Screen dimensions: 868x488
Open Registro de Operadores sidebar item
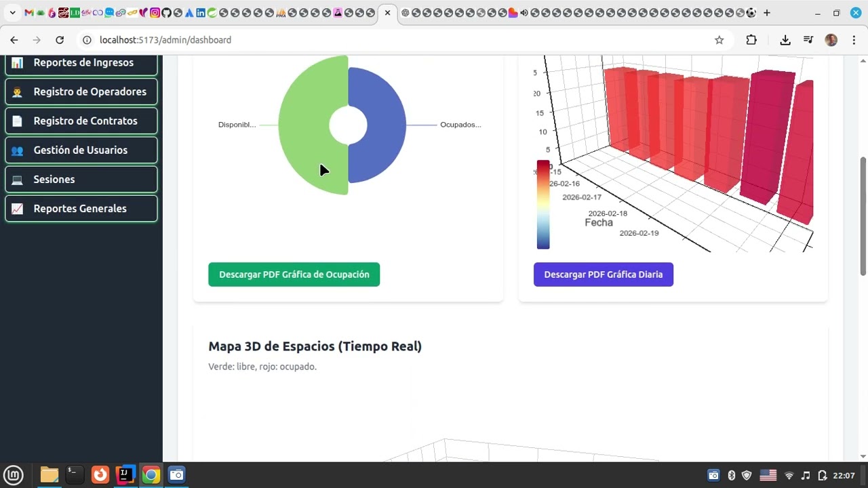81,91
